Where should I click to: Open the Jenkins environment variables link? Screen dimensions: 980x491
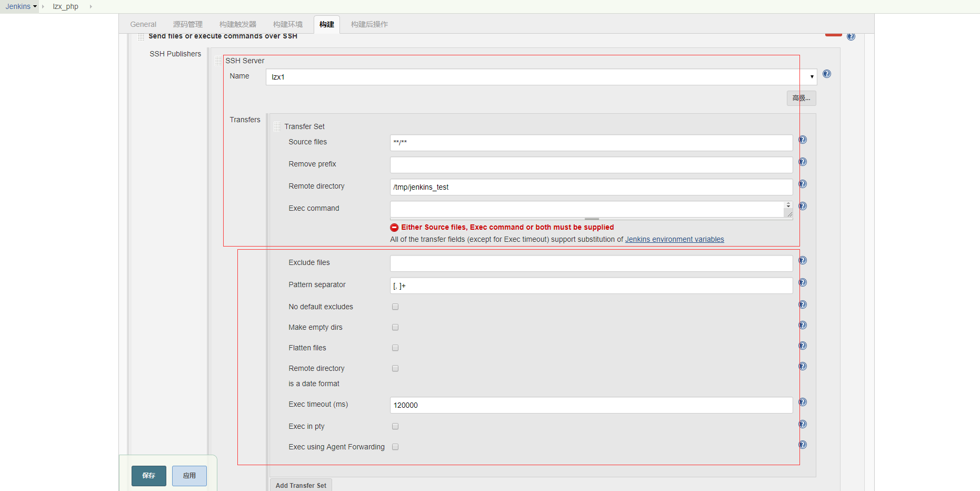click(x=675, y=239)
